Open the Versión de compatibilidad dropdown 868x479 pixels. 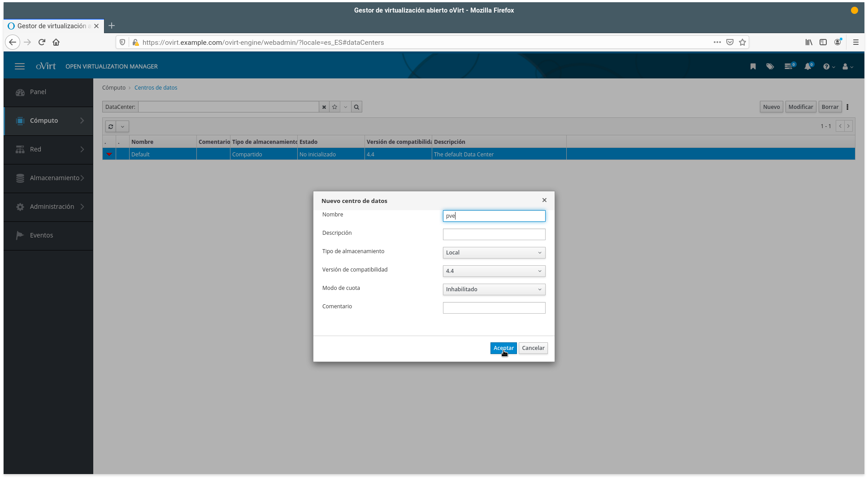(494, 271)
